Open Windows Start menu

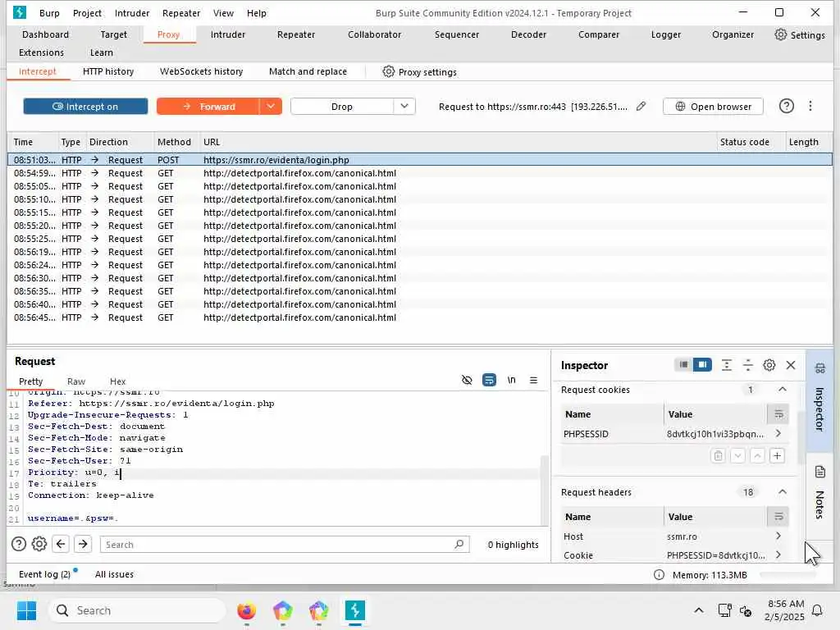[x=26, y=610]
